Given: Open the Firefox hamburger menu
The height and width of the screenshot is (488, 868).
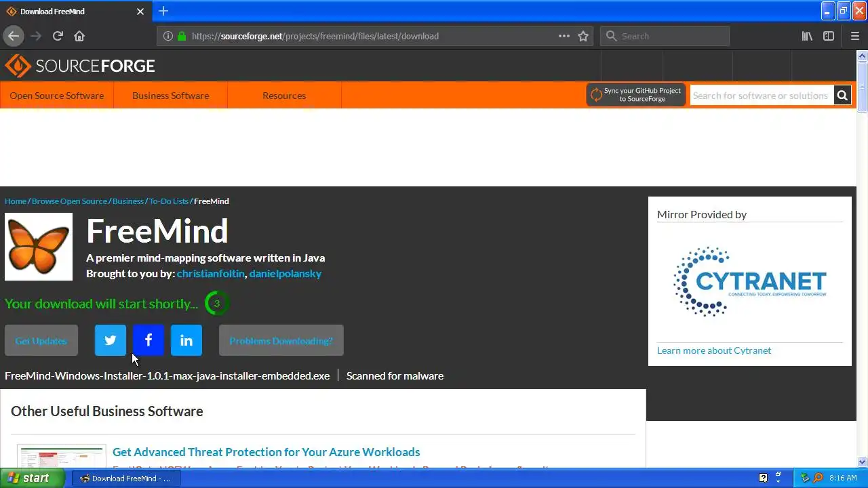Looking at the screenshot, I should [854, 36].
